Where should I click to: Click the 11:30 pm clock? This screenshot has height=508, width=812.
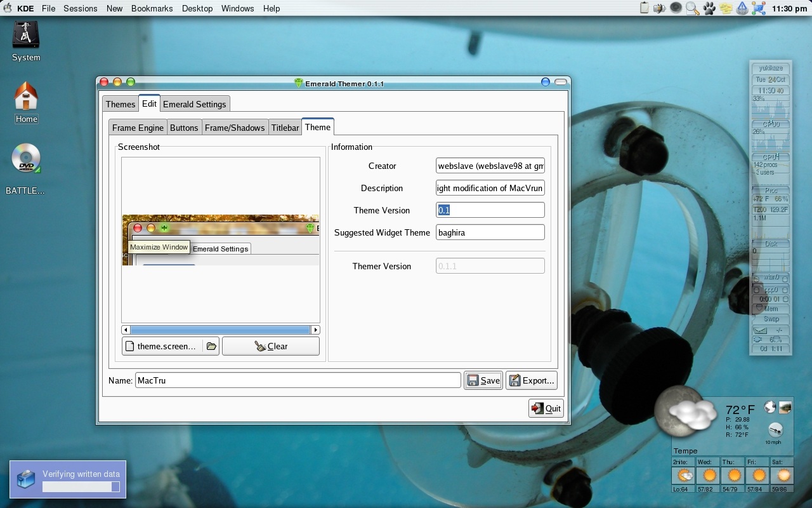click(789, 9)
